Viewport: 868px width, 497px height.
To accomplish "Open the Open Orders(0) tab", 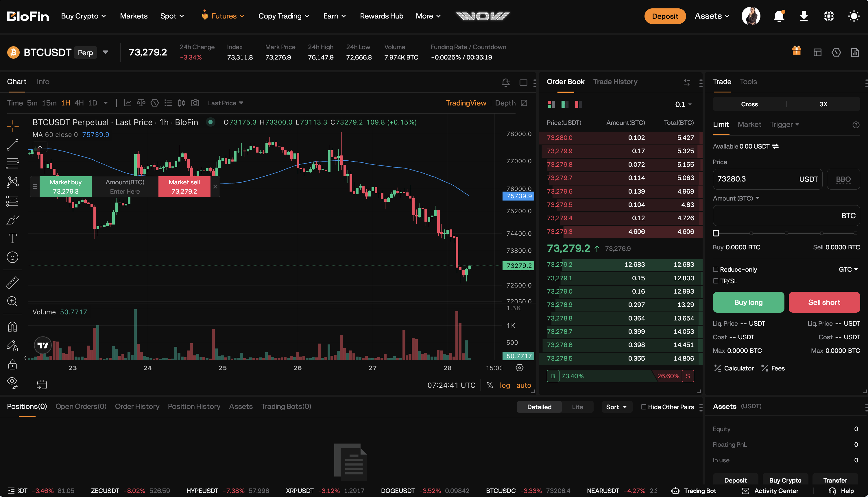I will tap(81, 406).
